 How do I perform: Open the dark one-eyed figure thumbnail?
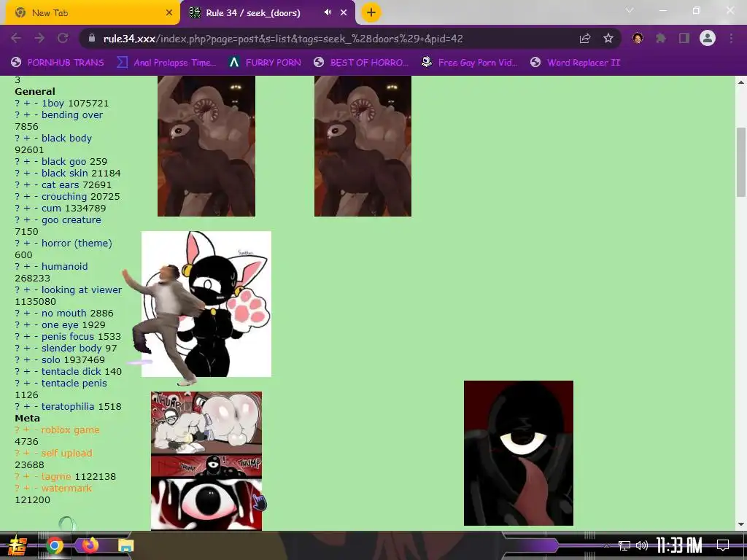(x=519, y=453)
